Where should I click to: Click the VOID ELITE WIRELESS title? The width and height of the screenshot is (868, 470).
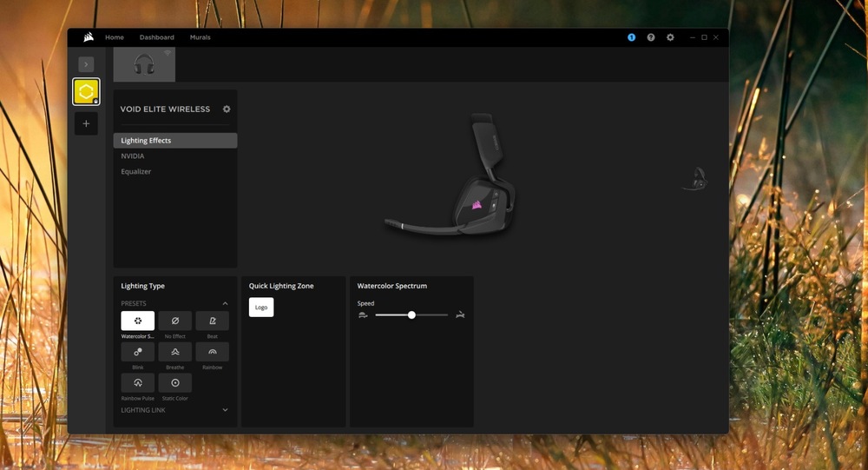(x=165, y=109)
